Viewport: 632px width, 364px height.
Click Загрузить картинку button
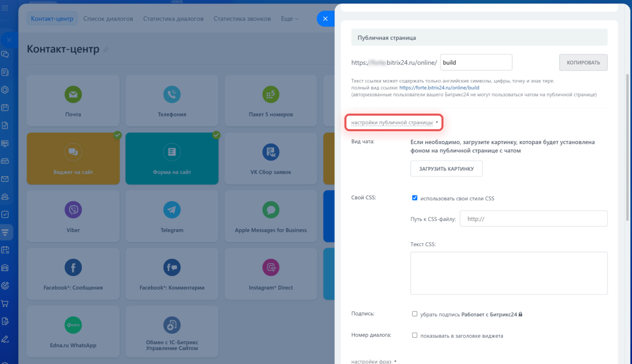[x=446, y=169]
